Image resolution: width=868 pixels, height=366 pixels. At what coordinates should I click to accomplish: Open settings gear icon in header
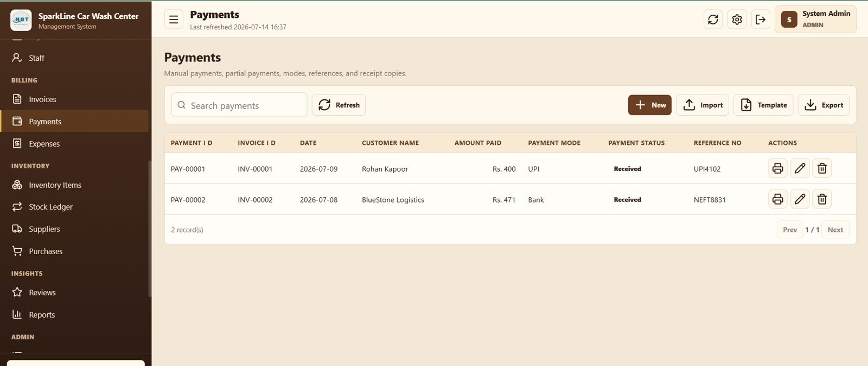coord(737,20)
